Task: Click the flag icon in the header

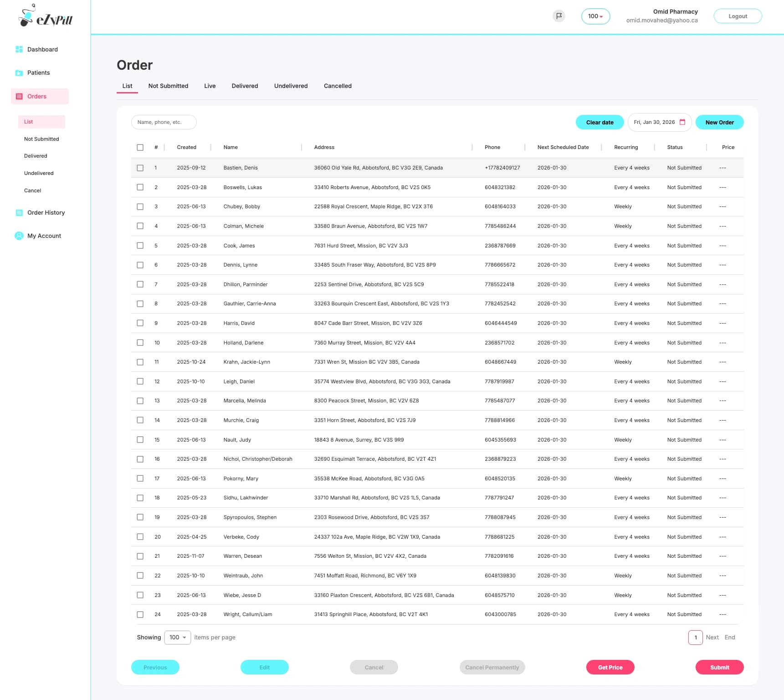Action: (559, 15)
